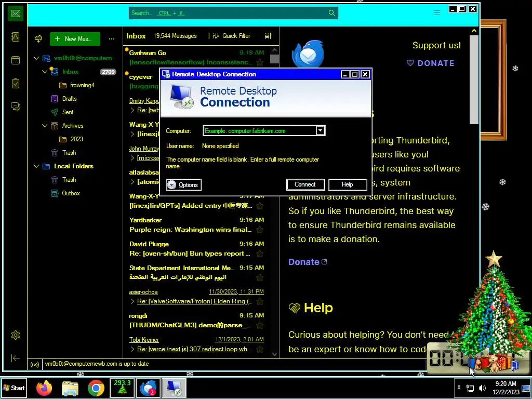Star the Gwihwan Go tensorflow message
The image size is (532, 399).
(260, 62)
